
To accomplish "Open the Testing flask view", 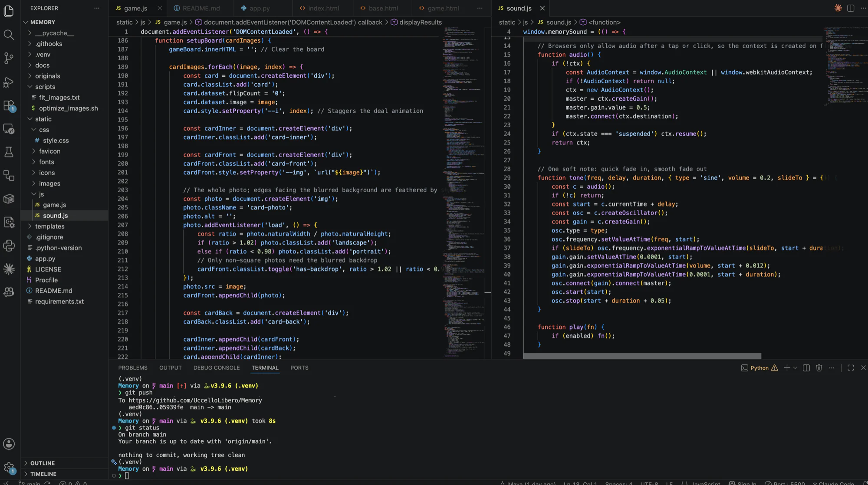I will click(9, 152).
